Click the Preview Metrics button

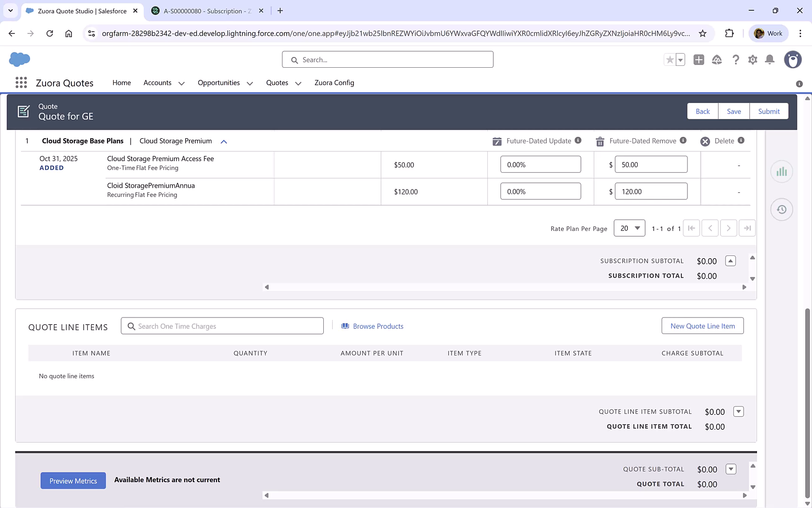coord(73,481)
